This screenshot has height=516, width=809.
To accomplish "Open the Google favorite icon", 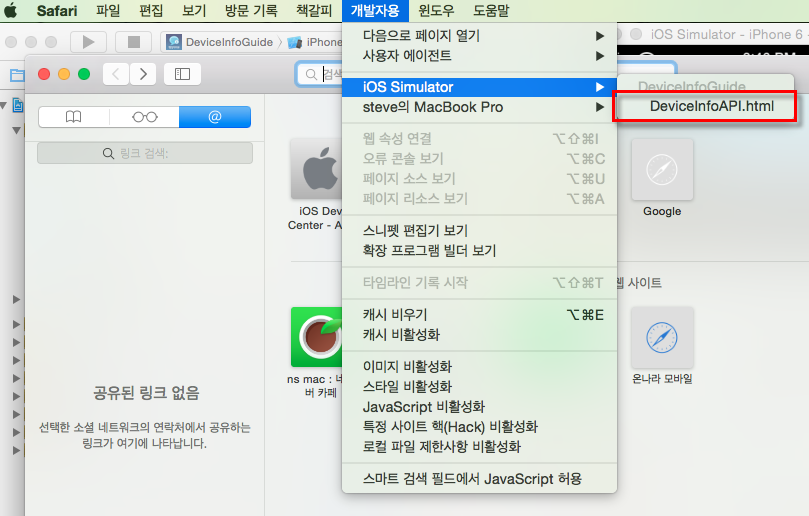I will 662,169.
